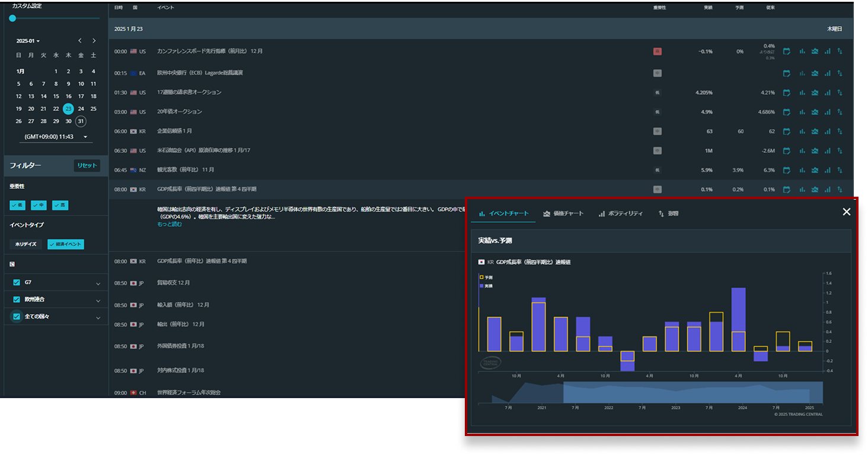The height and width of the screenshot is (455, 868).
Task: Open the 2025-01 month dropdown
Action: pos(28,41)
